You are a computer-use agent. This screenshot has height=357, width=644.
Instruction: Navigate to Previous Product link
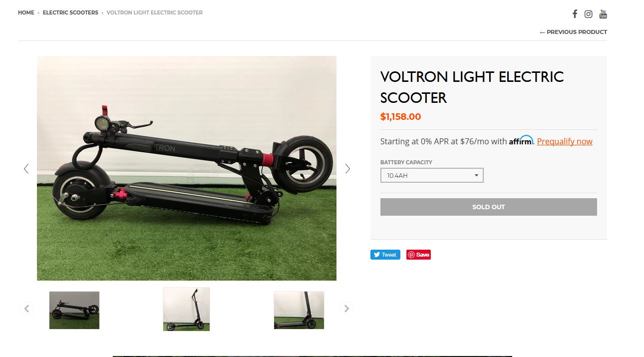pyautogui.click(x=573, y=32)
